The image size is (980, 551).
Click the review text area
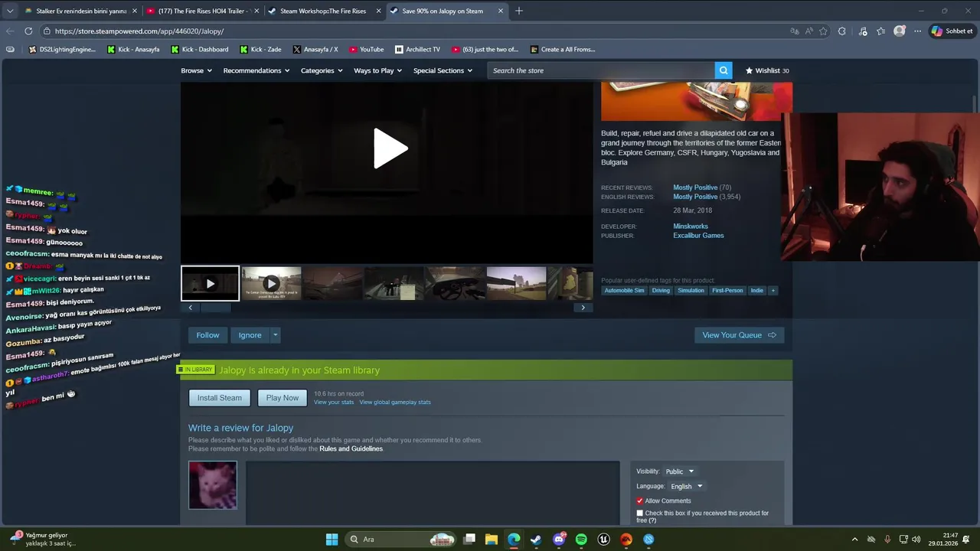tap(433, 492)
